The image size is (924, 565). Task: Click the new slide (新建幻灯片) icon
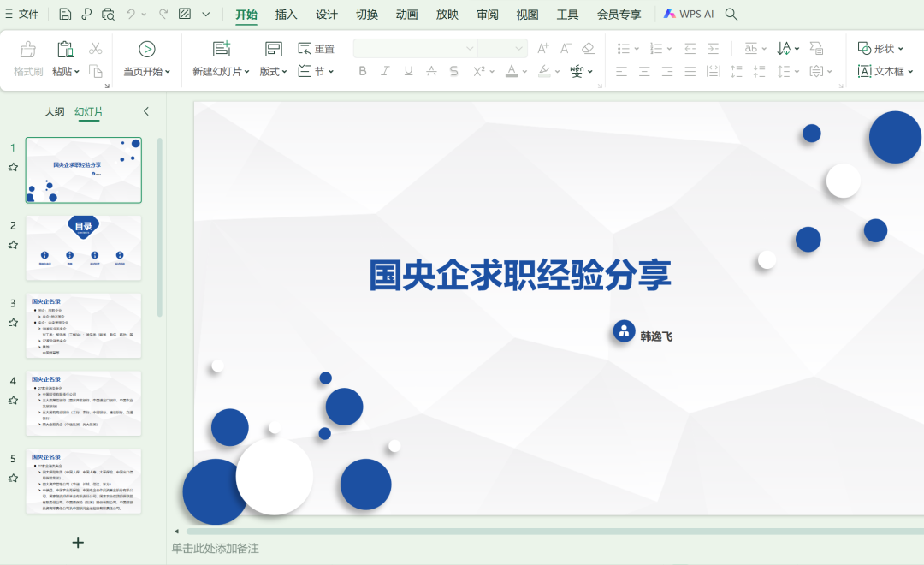[x=222, y=49]
